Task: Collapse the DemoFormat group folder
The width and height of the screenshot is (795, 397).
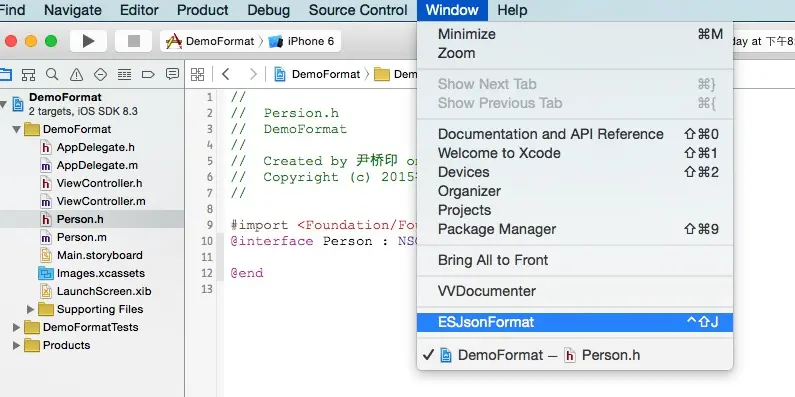Action: (x=16, y=129)
